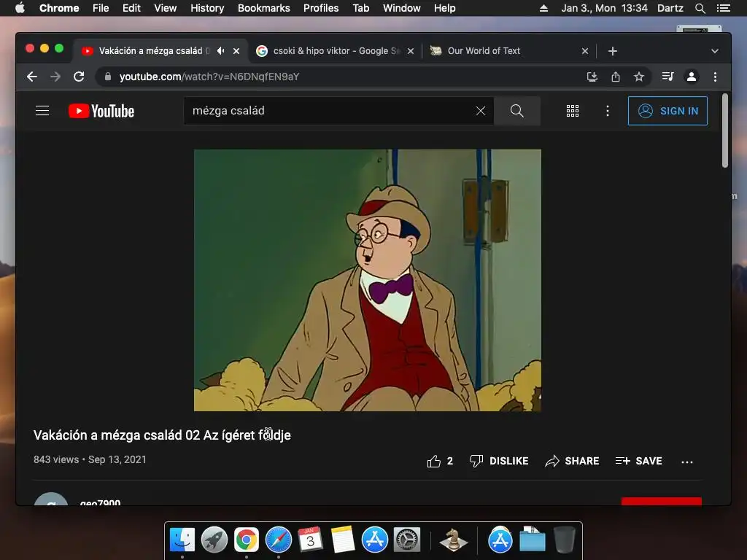Close the Google Search tab
Screen dimensions: 747x560
click(x=411, y=51)
